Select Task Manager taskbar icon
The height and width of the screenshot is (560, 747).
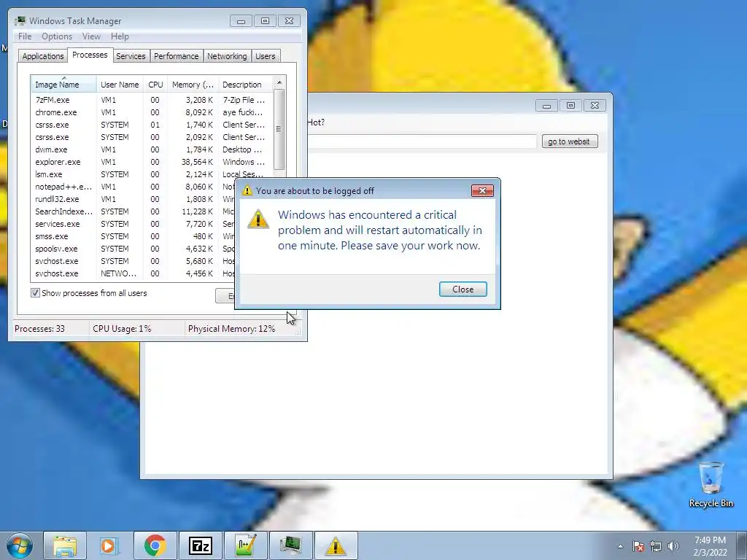pyautogui.click(x=290, y=545)
